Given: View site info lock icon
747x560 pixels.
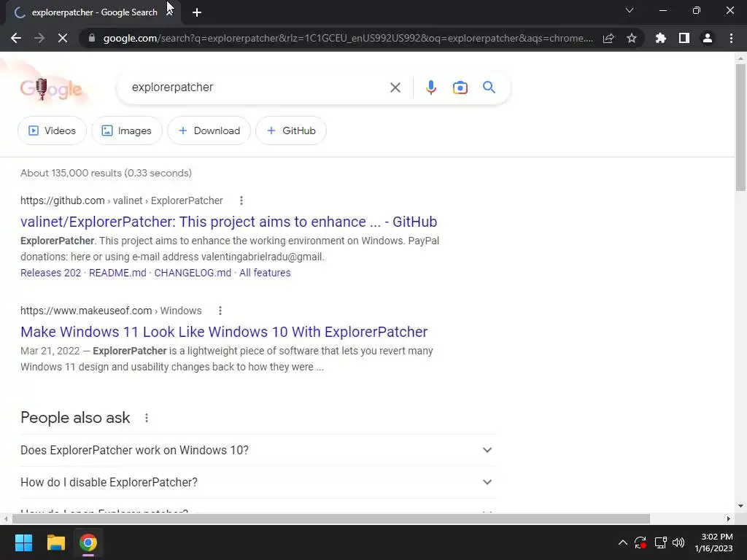Looking at the screenshot, I should click(92, 38).
